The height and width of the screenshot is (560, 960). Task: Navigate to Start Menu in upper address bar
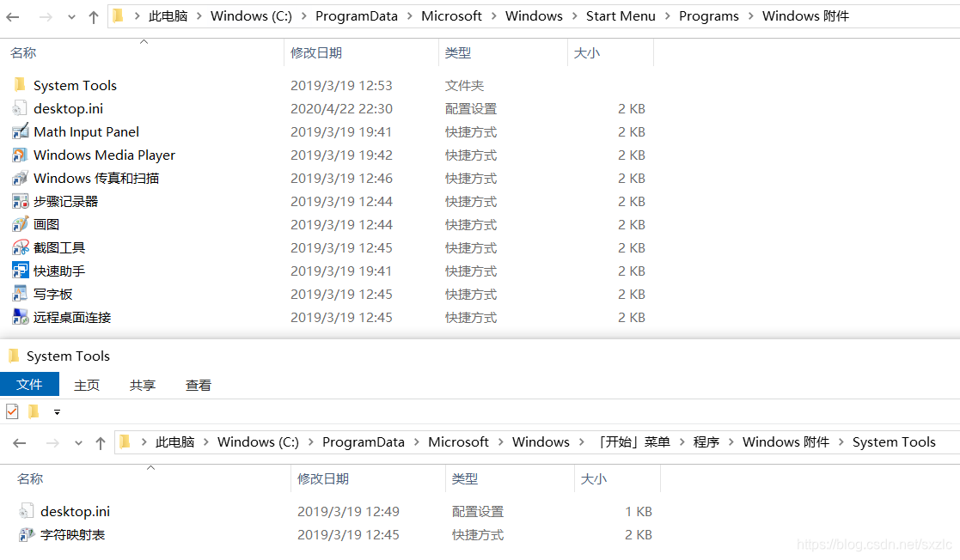[621, 16]
